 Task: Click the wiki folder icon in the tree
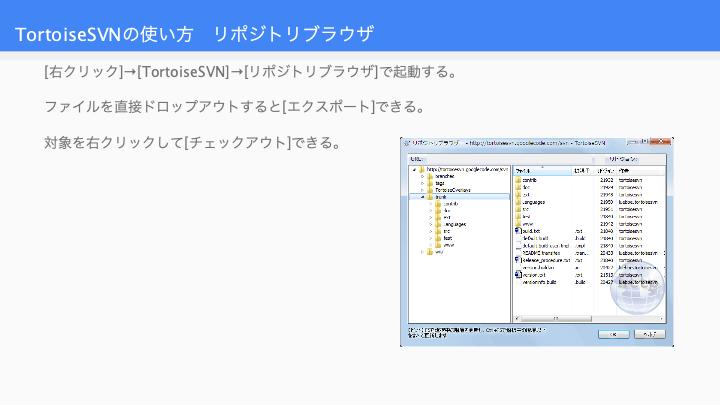pos(430,252)
